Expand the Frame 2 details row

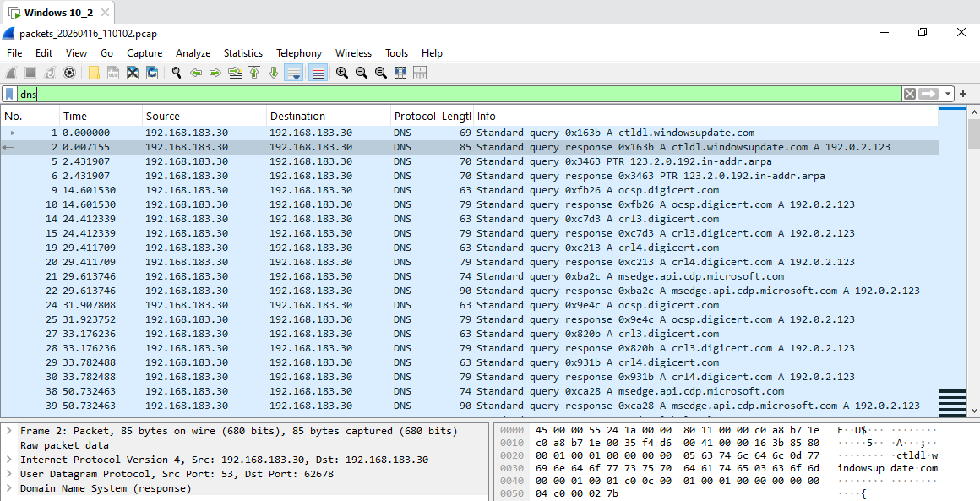coord(9,431)
